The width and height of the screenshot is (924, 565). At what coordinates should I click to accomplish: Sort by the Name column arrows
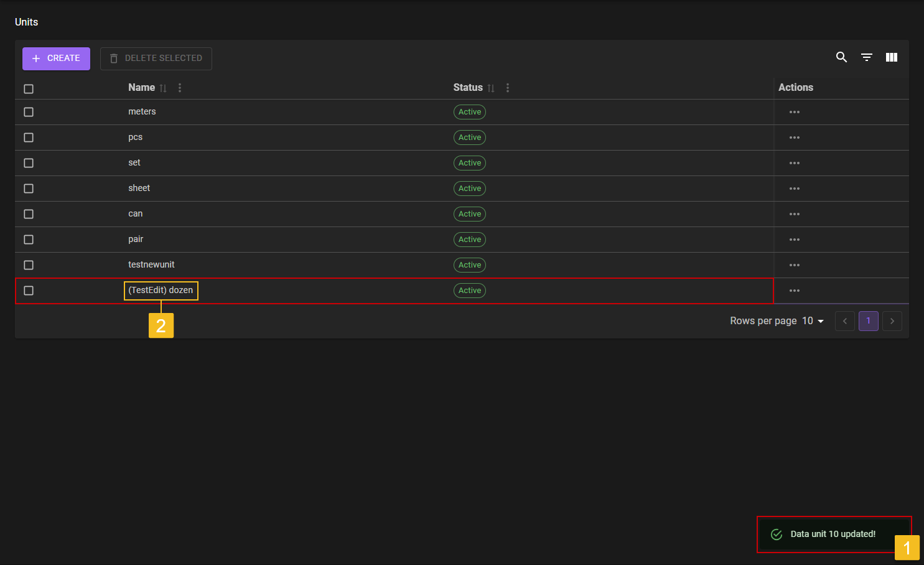163,88
